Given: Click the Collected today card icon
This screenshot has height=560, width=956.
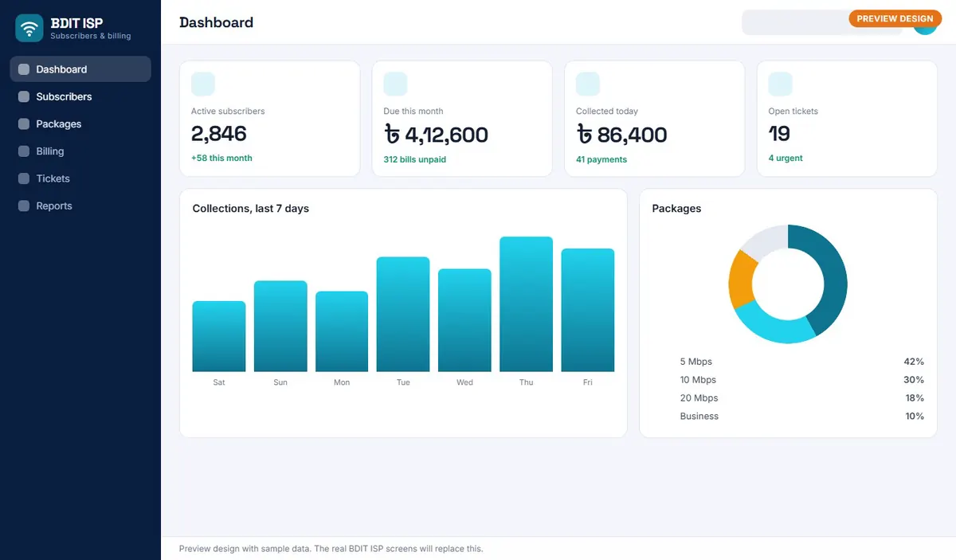Looking at the screenshot, I should pos(588,84).
